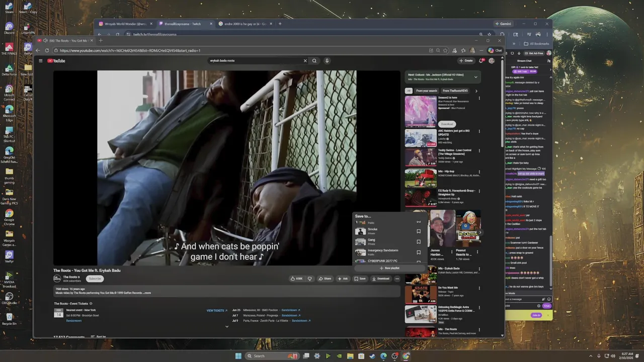Select From TheRootsVEVO filter chip
Image resolution: width=644 pixels, height=362 pixels.
455,91
